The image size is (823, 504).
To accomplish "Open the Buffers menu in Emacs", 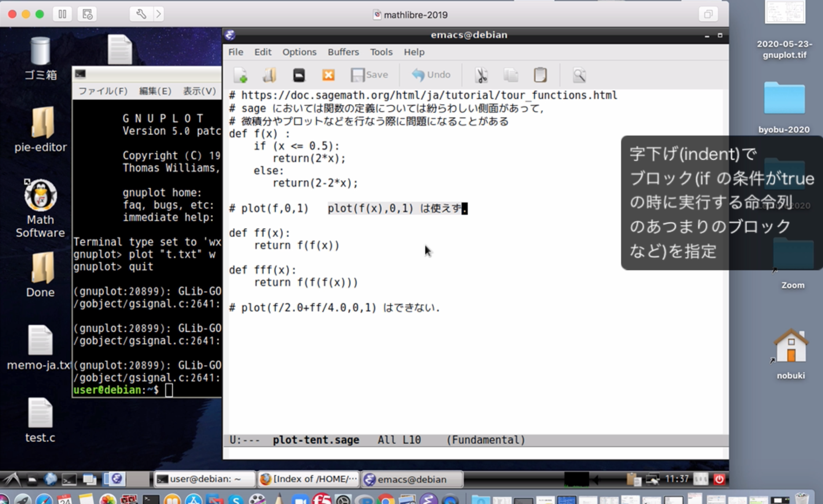I will (x=343, y=52).
